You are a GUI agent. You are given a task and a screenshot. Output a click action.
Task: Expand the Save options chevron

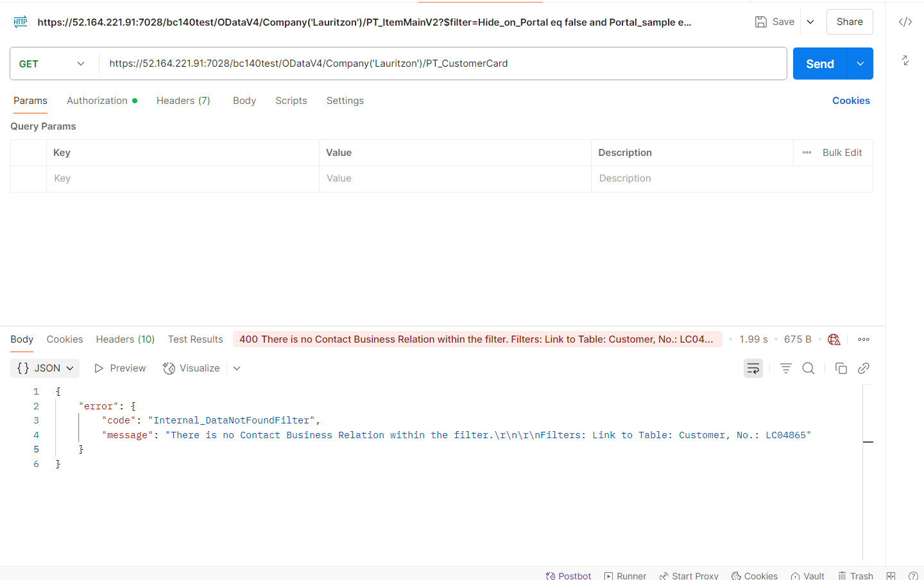(x=810, y=22)
